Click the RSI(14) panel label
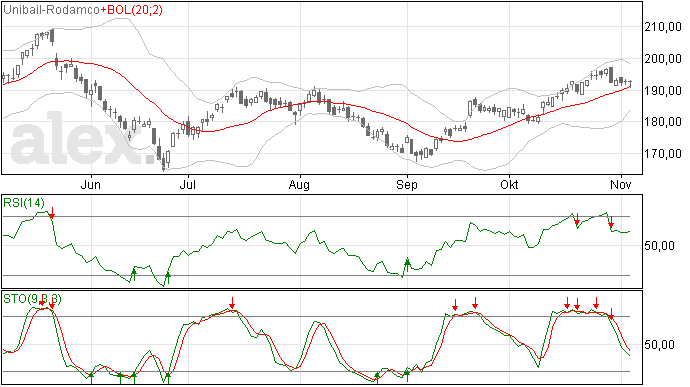The width and height of the screenshot is (690, 387). tap(24, 203)
